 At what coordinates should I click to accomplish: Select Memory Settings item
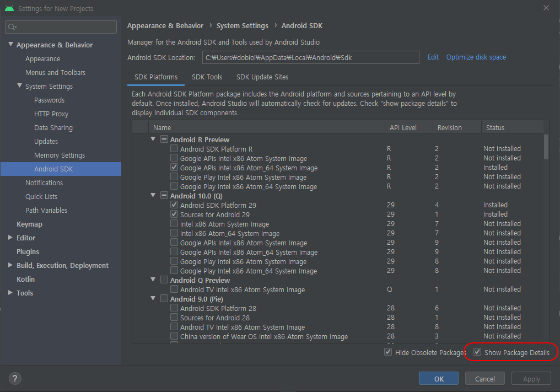[x=60, y=155]
